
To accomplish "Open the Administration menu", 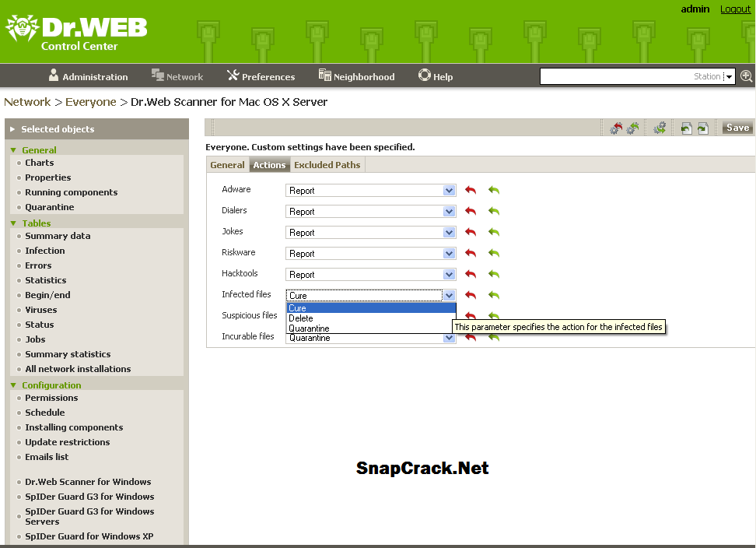I will (x=88, y=76).
